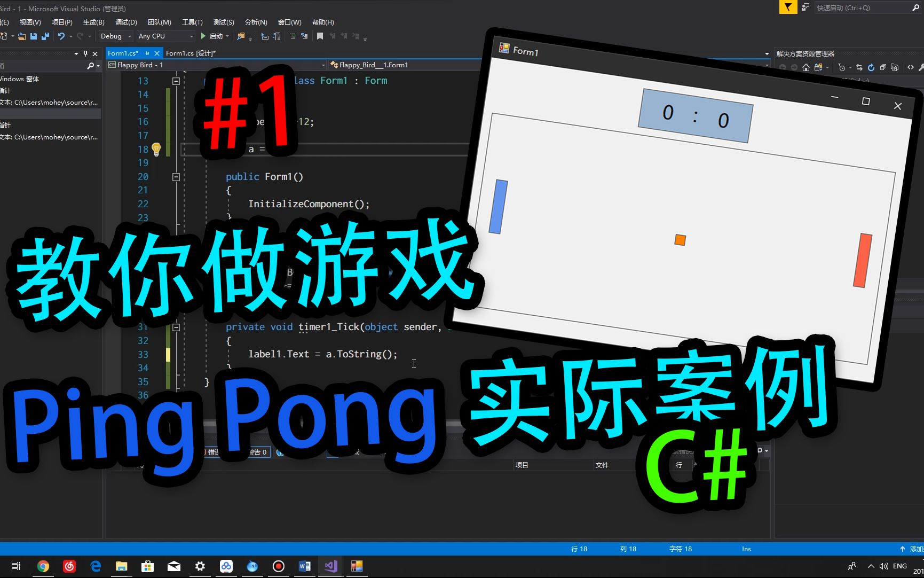Collapse all items in Solution Explorer
Screen dimensions: 924x578
coord(883,67)
